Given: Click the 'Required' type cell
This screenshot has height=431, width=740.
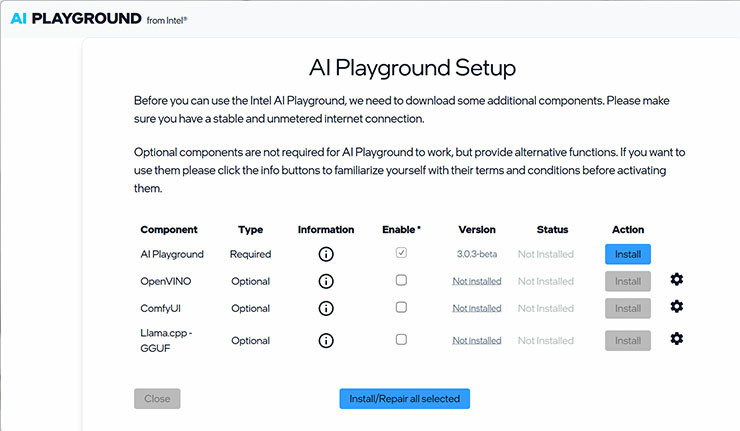Looking at the screenshot, I should [x=251, y=254].
